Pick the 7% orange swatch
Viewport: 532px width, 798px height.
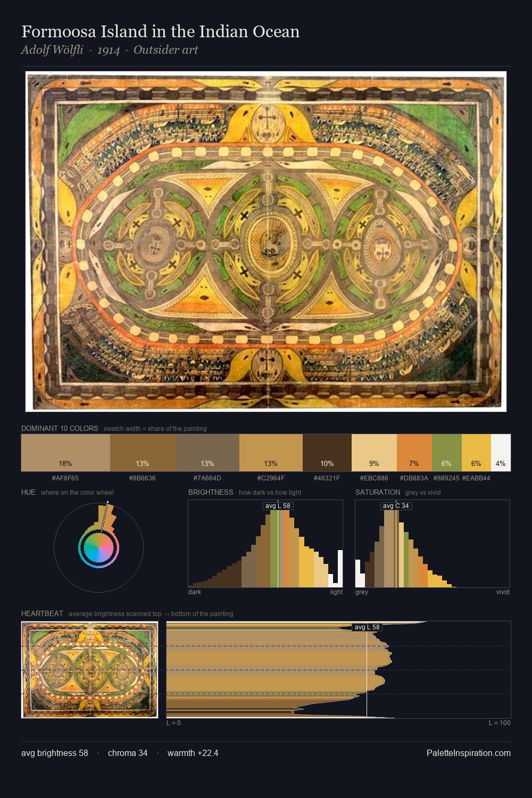click(414, 453)
